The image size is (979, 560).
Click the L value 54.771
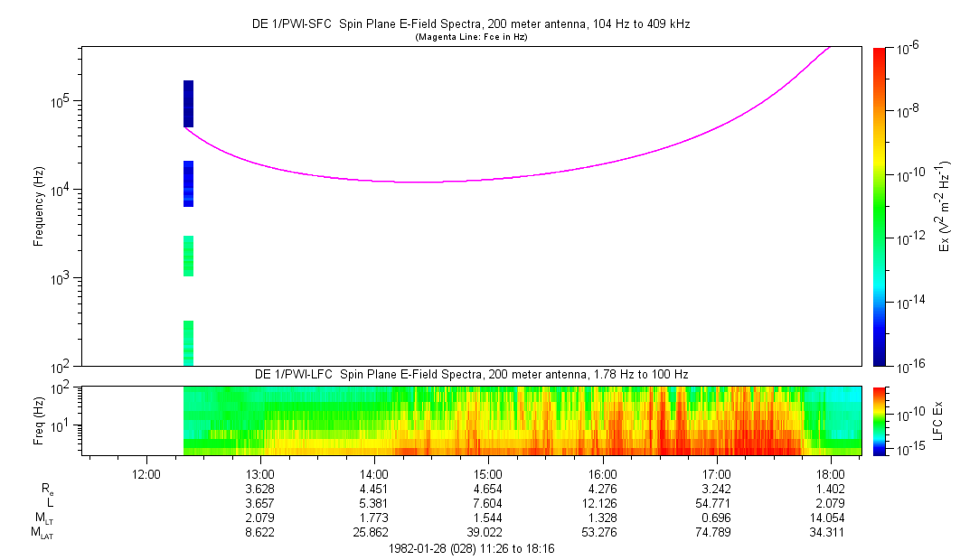(717, 502)
